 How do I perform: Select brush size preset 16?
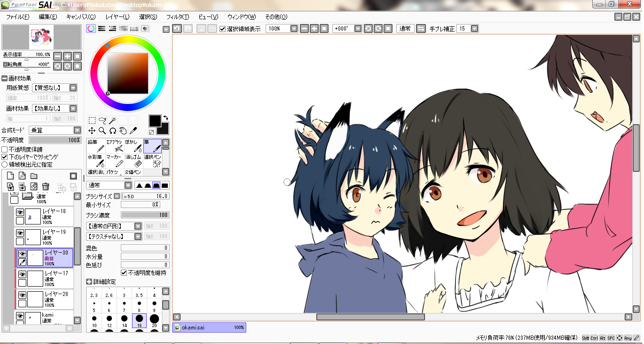139,320
